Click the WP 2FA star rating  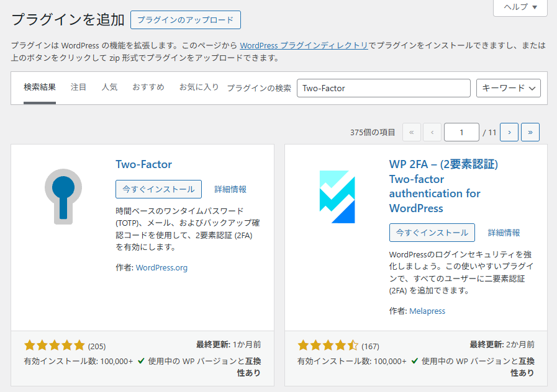click(328, 345)
